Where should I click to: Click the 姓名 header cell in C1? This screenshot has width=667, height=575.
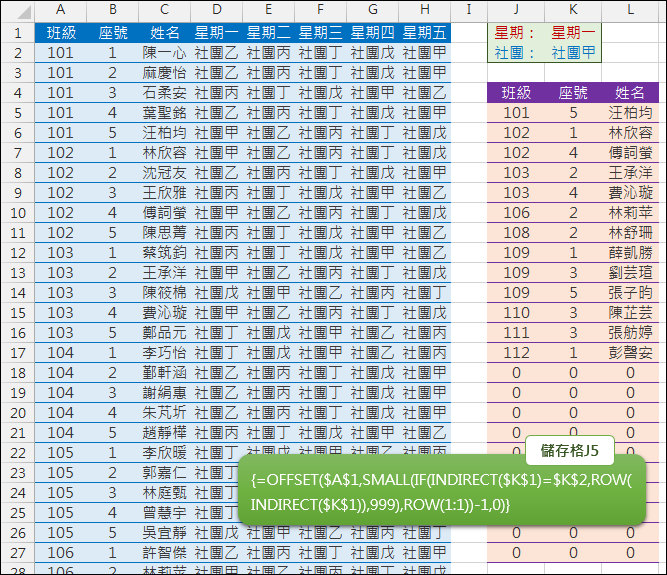click(x=165, y=33)
